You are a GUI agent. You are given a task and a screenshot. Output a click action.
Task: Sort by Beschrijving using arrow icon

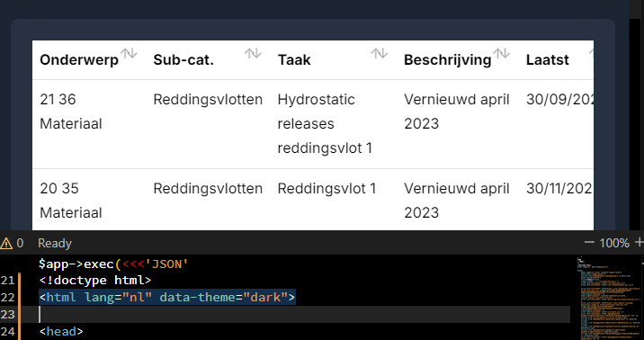[502, 53]
